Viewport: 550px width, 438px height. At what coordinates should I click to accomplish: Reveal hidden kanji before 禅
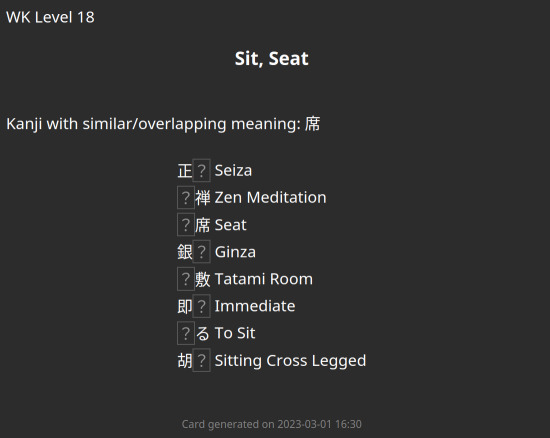(x=186, y=197)
